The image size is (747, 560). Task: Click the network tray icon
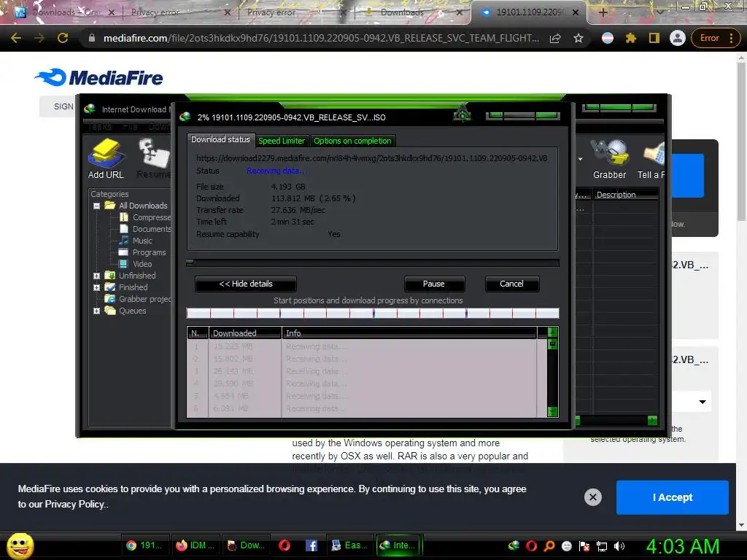(602, 546)
